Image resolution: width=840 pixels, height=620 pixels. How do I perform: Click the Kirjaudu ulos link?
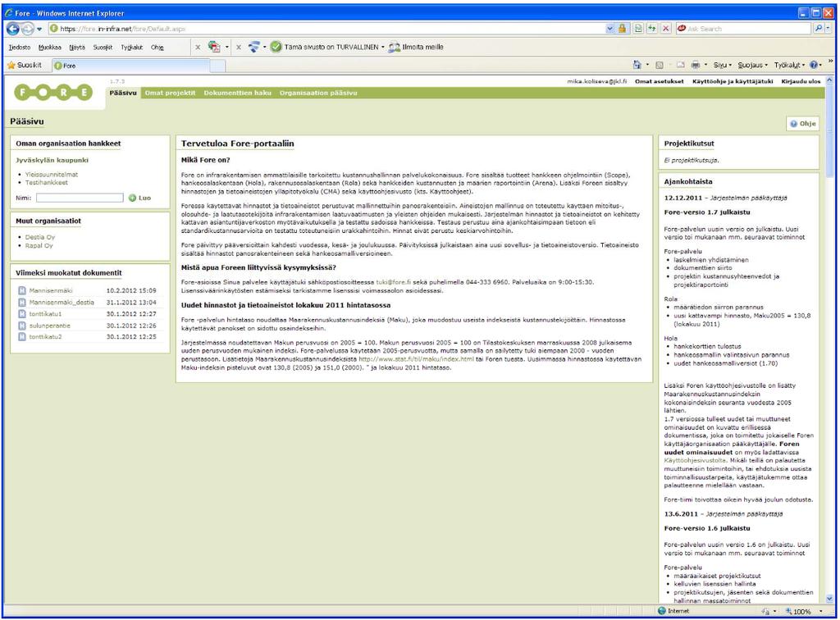801,81
